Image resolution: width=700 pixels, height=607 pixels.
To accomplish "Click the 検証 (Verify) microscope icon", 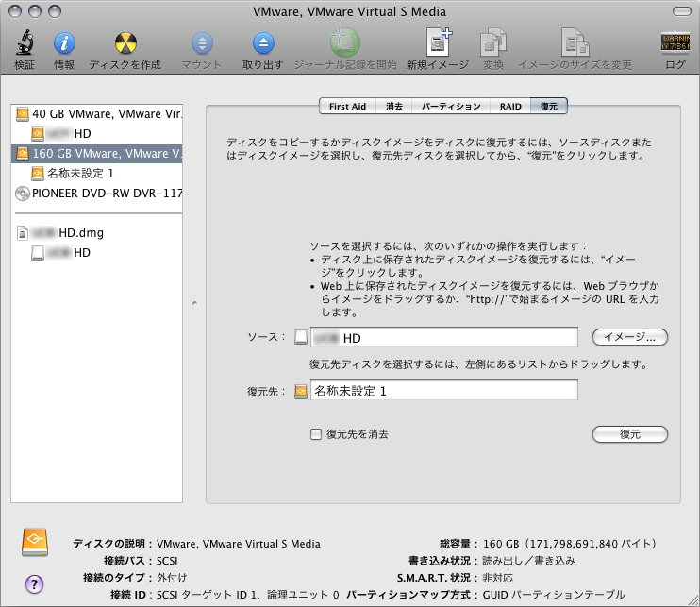I will [x=25, y=43].
